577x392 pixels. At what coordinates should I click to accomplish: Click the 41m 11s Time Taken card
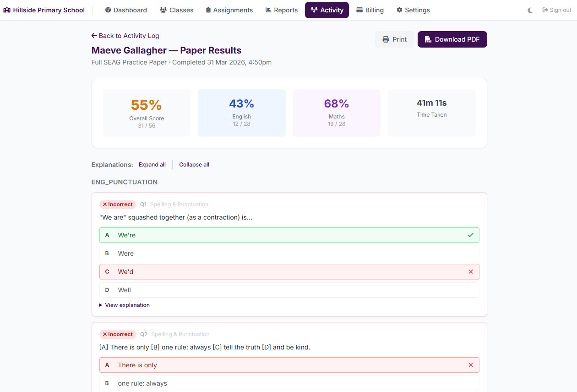click(x=432, y=113)
